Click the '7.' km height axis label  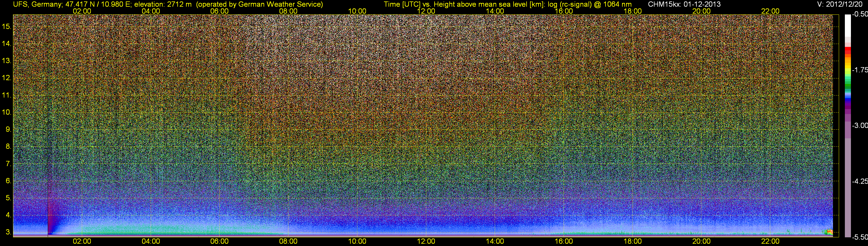(x=8, y=164)
